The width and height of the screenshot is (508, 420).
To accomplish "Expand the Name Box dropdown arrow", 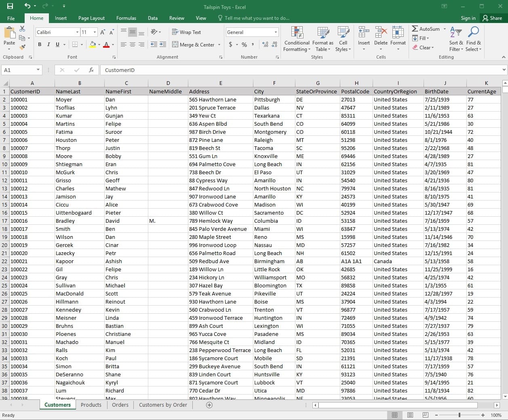I will (x=38, y=70).
